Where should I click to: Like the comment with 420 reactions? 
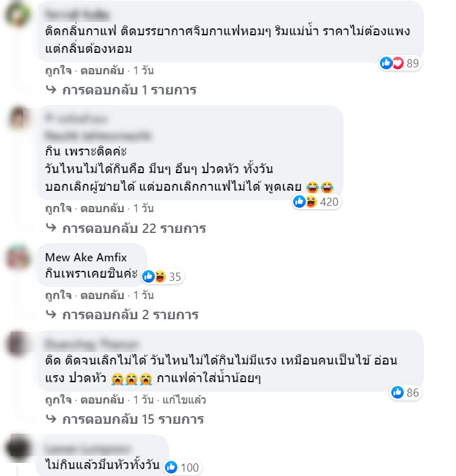click(58, 208)
